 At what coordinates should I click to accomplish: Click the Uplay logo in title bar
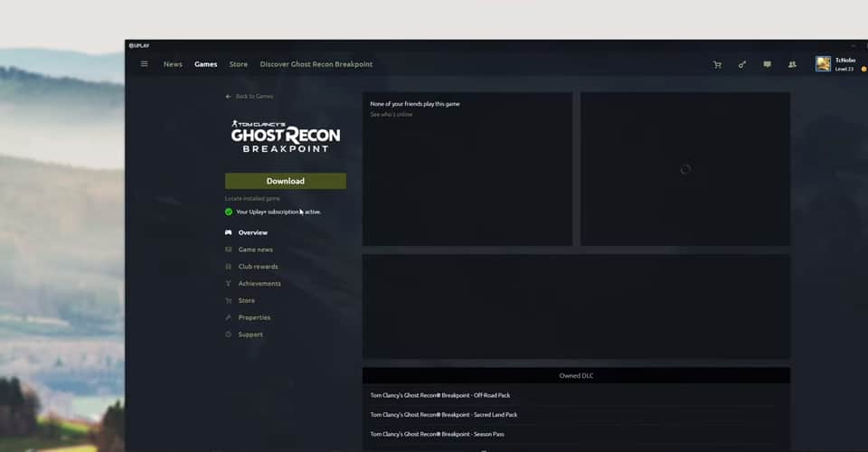[139, 46]
